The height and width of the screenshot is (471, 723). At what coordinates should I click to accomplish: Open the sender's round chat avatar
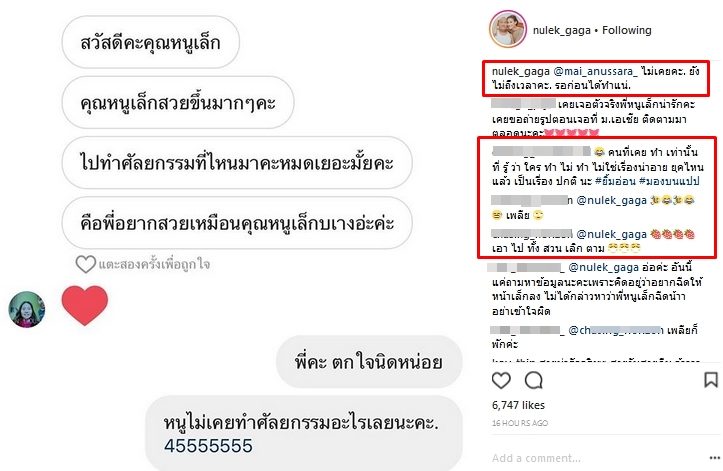coord(27,309)
